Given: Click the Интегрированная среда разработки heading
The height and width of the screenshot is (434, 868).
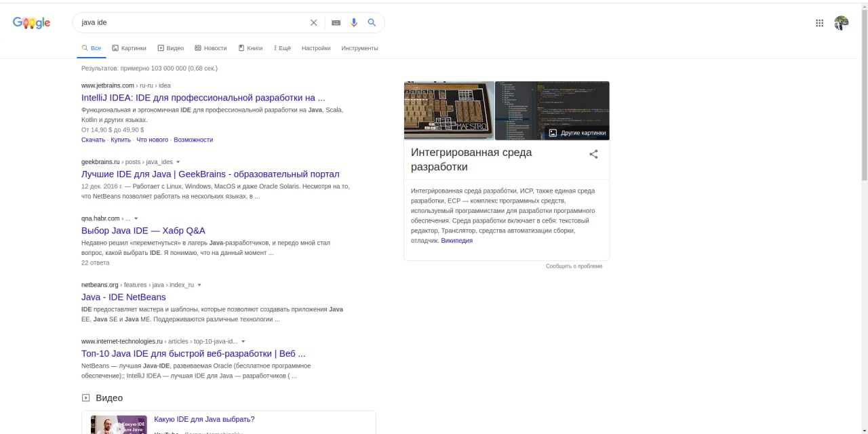Looking at the screenshot, I should click(471, 159).
